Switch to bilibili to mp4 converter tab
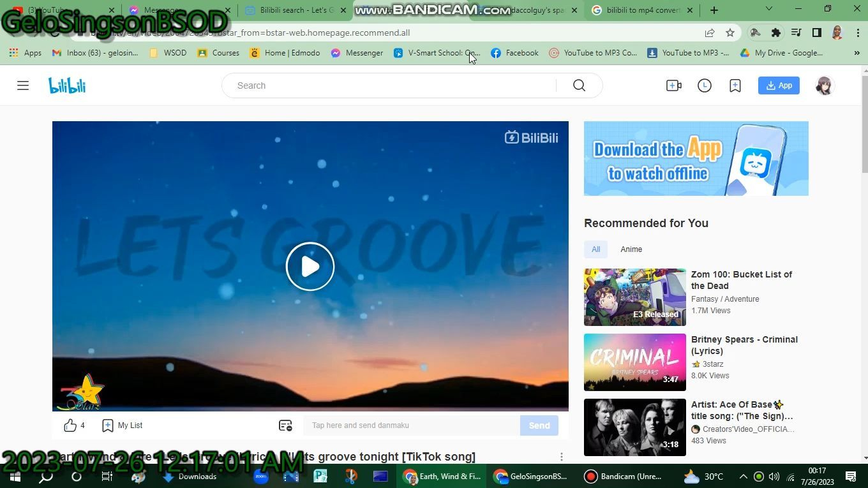The width and height of the screenshot is (868, 488). [x=641, y=10]
